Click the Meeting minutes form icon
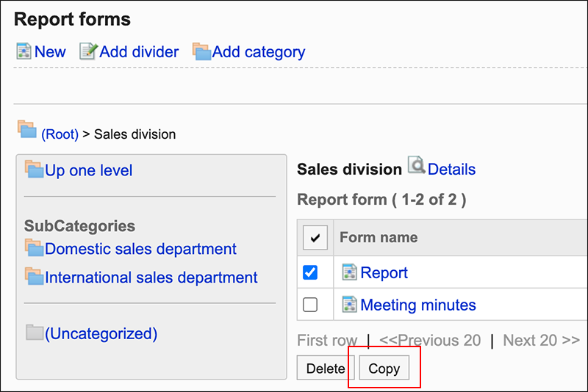588x392 pixels. coord(350,305)
